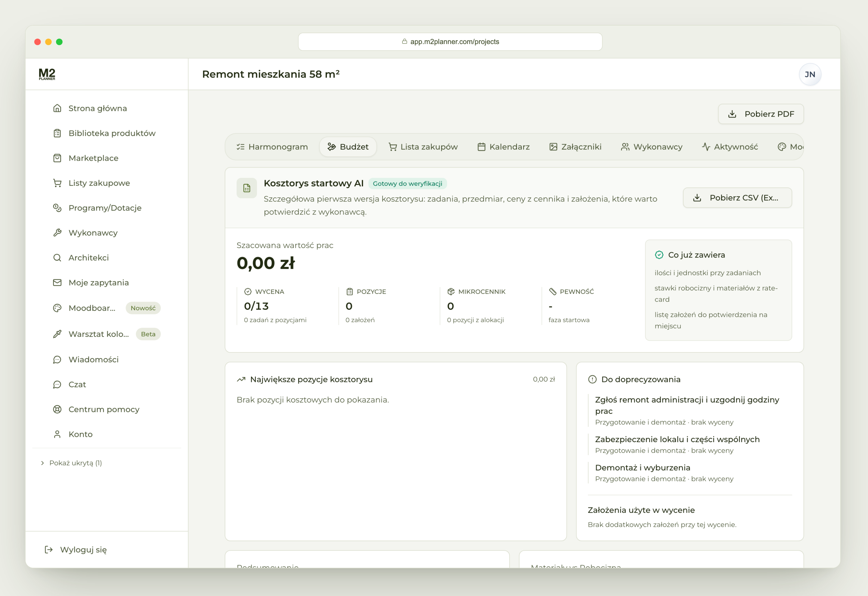Open the Lista zakupów tab

coord(423,147)
